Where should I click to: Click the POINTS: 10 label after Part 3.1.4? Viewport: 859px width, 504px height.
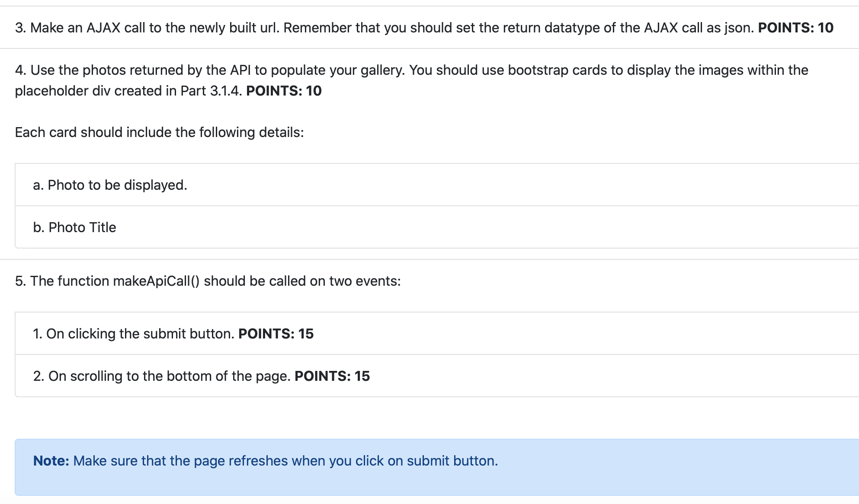[284, 91]
